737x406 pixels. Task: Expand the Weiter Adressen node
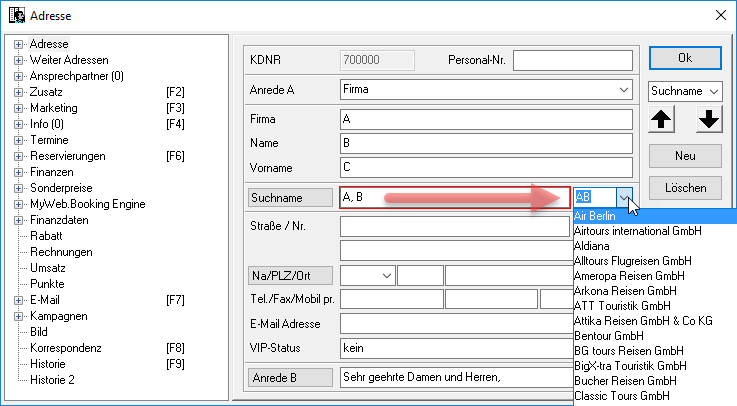18,60
